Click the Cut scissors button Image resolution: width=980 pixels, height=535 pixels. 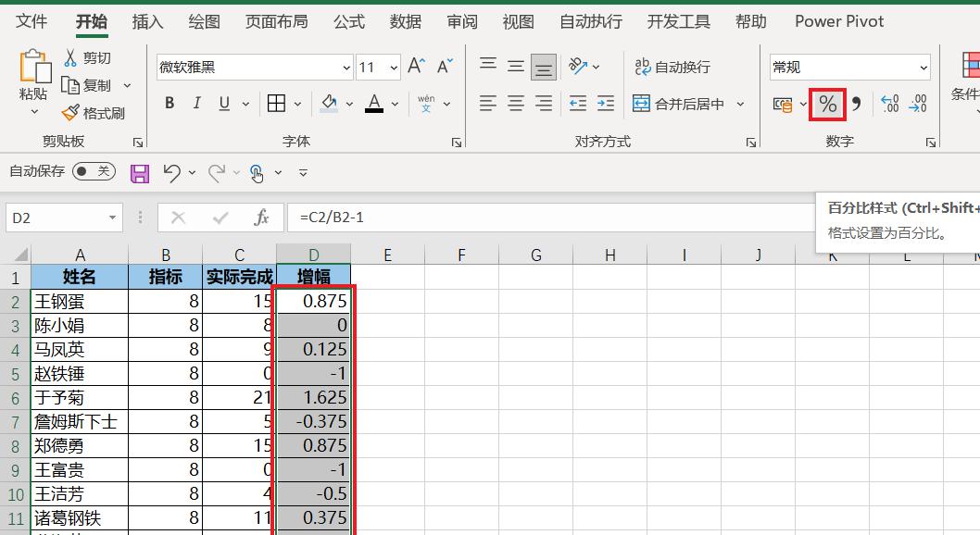pos(87,58)
